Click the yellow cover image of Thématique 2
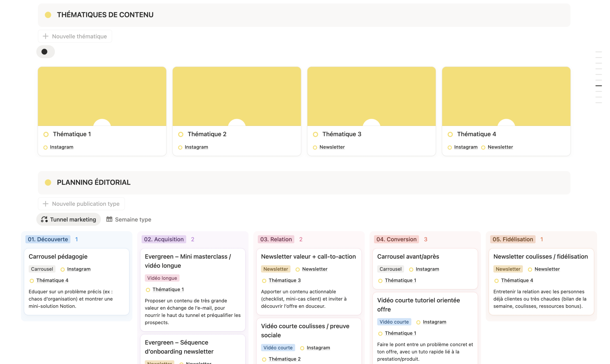 coord(236,96)
